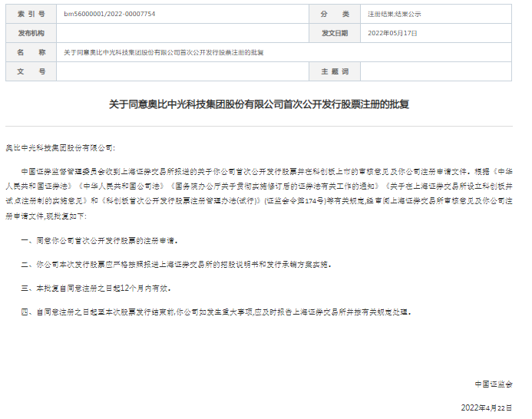Click the 名称 label cell

point(31,52)
